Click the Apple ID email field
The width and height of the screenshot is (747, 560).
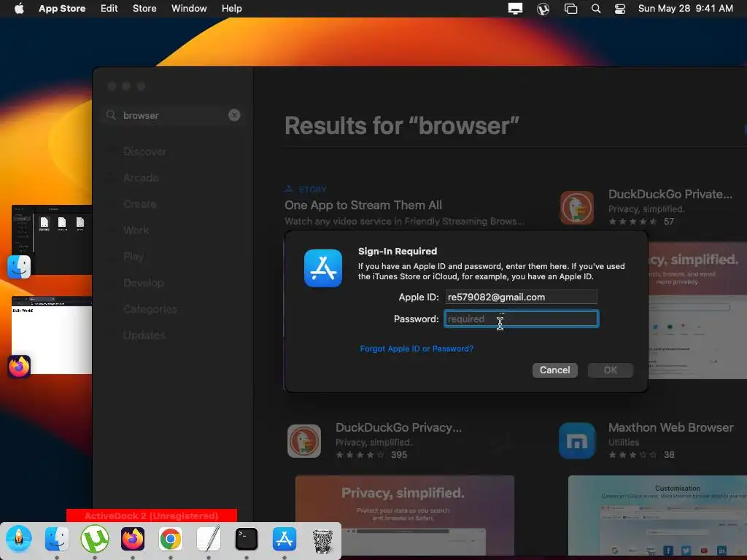[521, 297]
